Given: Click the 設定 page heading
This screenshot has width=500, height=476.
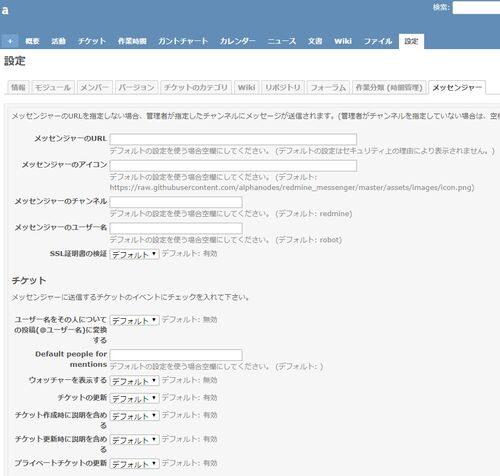Looking at the screenshot, I should pyautogui.click(x=15, y=61).
